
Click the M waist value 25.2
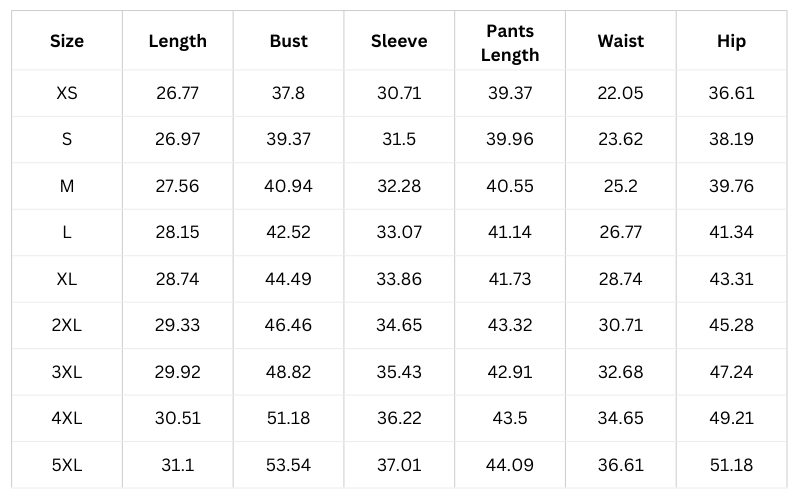[x=620, y=186]
